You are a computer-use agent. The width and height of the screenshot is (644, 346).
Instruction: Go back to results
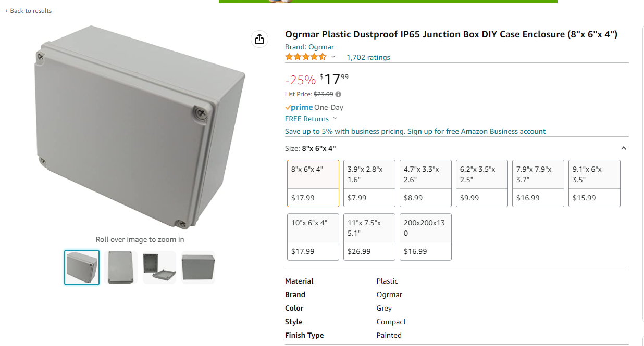[x=29, y=11]
